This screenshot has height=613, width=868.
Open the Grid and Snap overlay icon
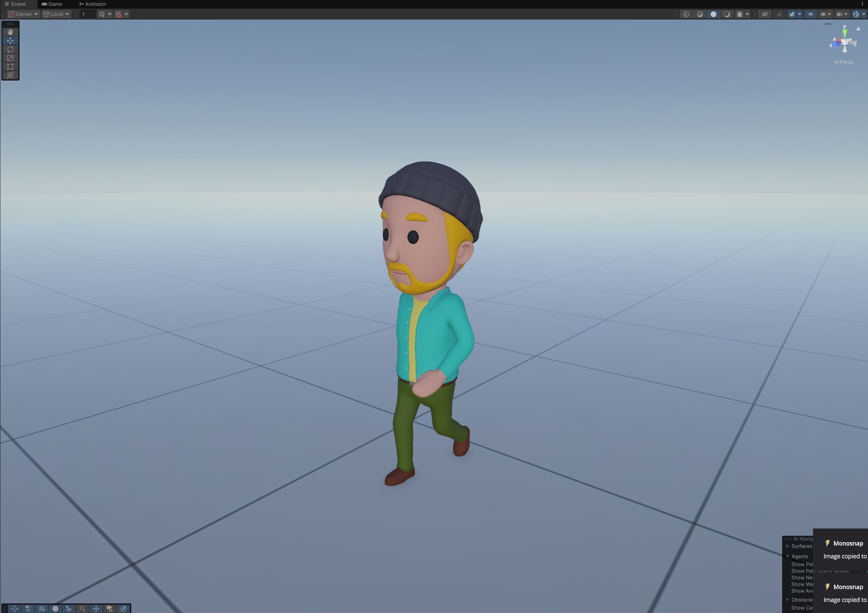click(41, 608)
